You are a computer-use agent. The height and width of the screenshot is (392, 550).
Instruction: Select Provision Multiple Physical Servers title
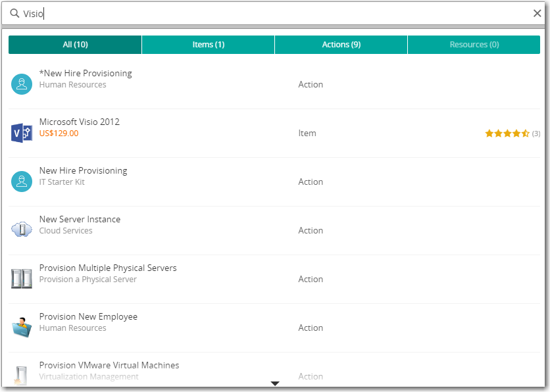[108, 268]
